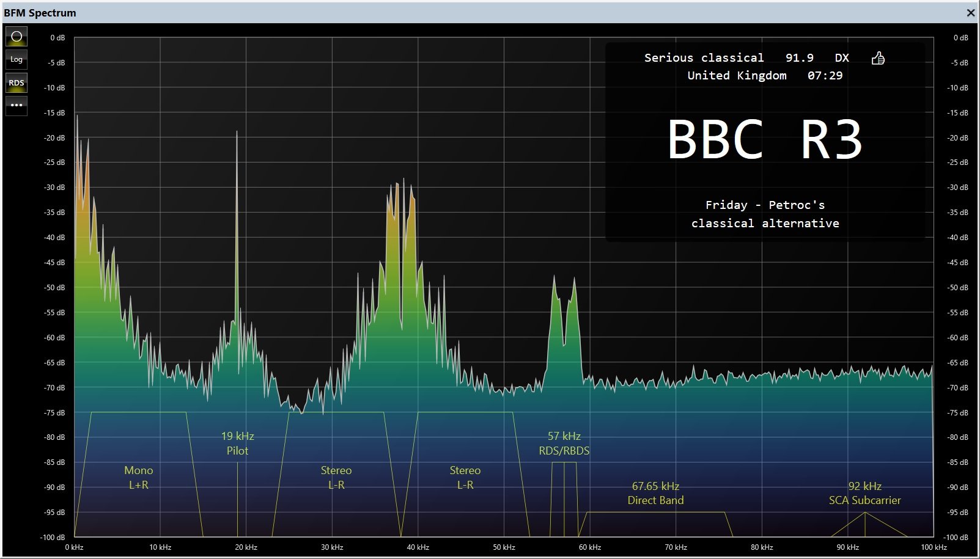Close the BFM Spectrum window
This screenshot has height=559, width=980.
[x=970, y=13]
